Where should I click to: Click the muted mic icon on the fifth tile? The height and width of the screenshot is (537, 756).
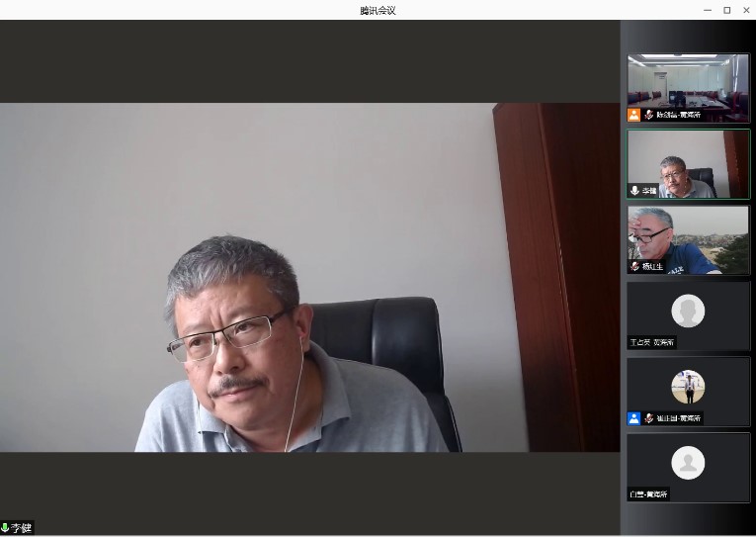(x=648, y=418)
